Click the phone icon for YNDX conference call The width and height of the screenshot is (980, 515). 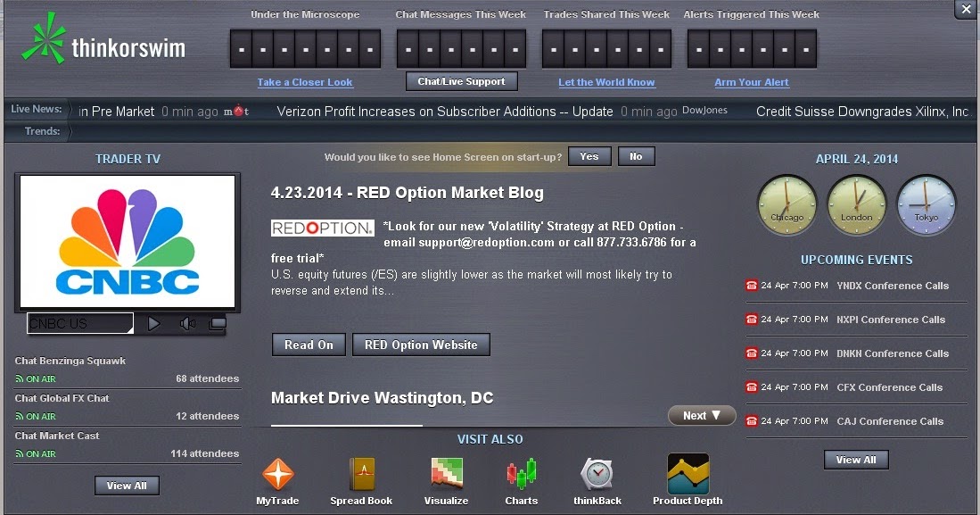click(751, 286)
